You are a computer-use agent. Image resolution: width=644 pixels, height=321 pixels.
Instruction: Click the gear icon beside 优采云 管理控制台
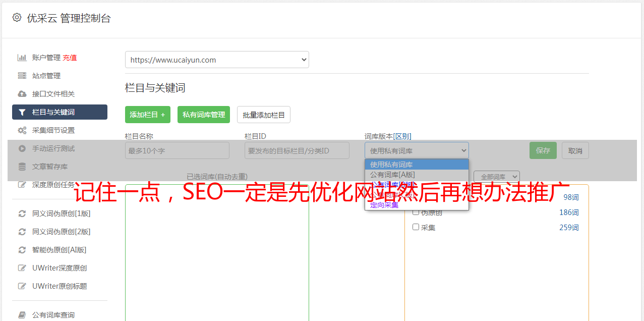pyautogui.click(x=17, y=18)
